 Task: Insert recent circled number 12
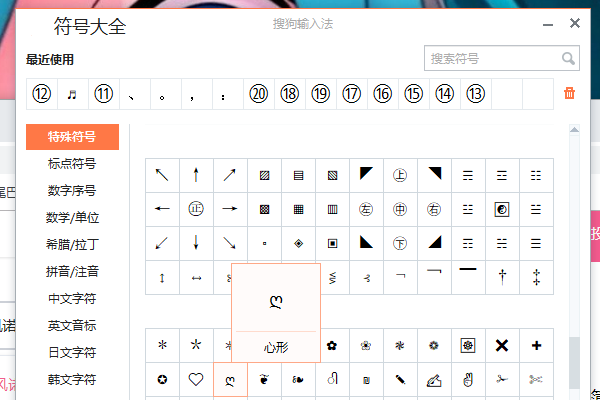pyautogui.click(x=42, y=94)
